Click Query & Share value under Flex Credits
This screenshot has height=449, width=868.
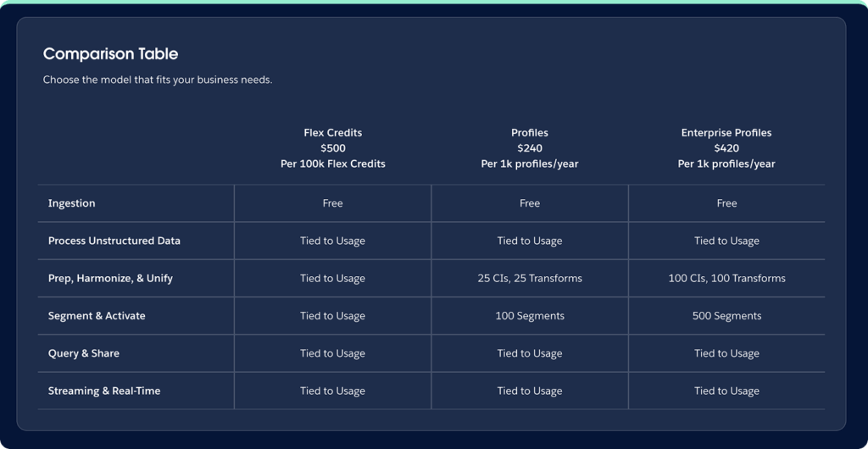click(x=332, y=353)
